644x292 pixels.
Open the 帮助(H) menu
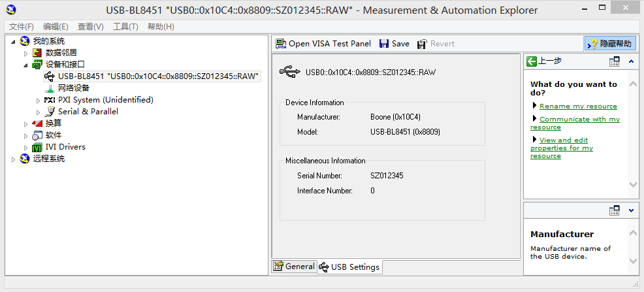161,27
